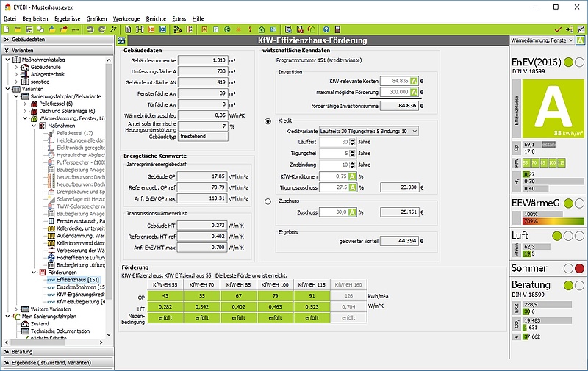The width and height of the screenshot is (588, 371).
Task: Click the save (floppy disk) toolbar icon
Action: click(x=30, y=29)
